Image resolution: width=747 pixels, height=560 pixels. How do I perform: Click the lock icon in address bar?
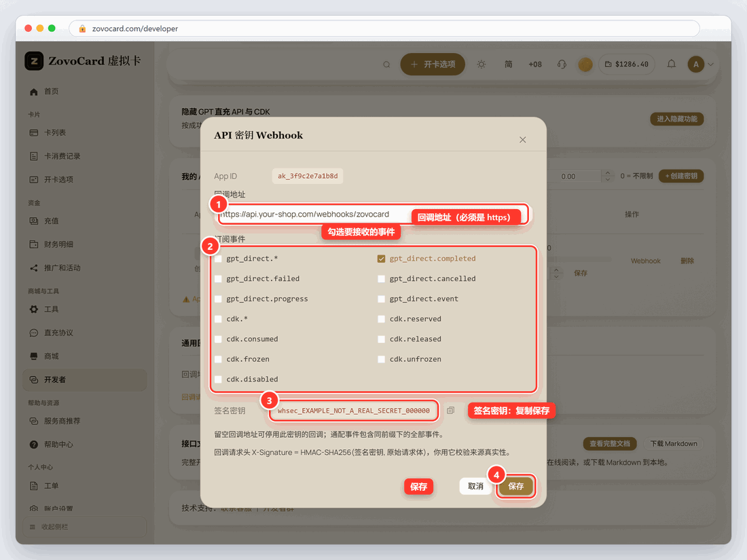click(82, 29)
